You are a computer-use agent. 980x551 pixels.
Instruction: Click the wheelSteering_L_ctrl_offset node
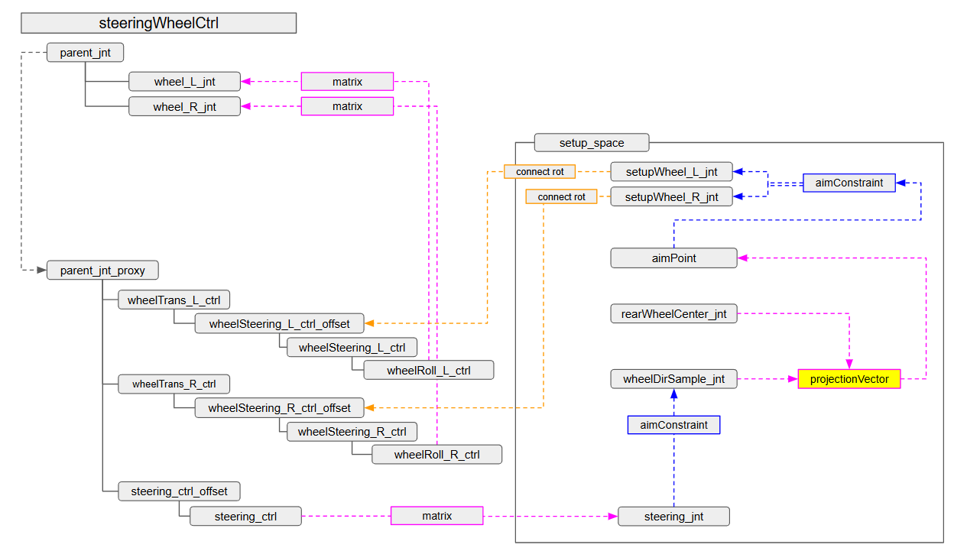[x=279, y=324]
